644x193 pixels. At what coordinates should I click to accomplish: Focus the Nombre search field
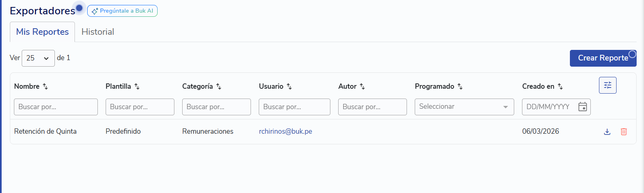tap(56, 107)
